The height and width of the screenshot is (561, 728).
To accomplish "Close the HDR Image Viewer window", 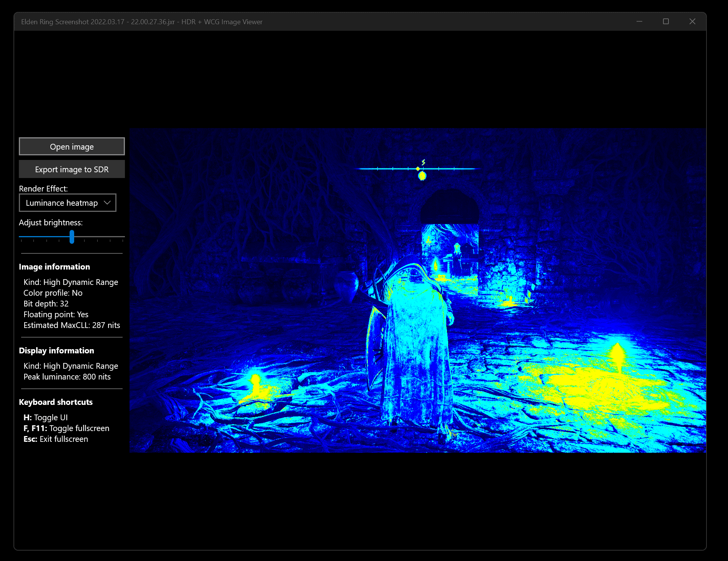I will [x=692, y=22].
